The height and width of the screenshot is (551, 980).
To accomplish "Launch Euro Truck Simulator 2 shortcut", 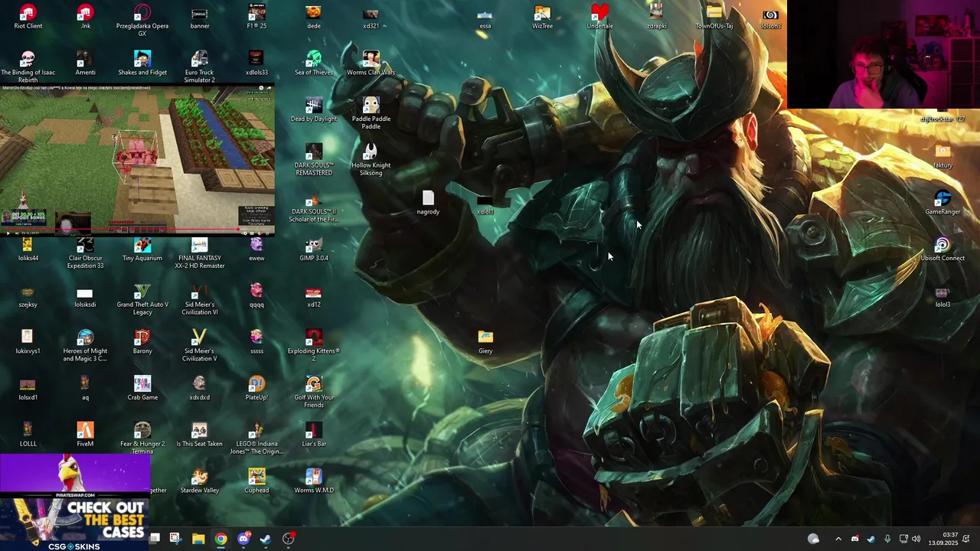I will point(200,67).
